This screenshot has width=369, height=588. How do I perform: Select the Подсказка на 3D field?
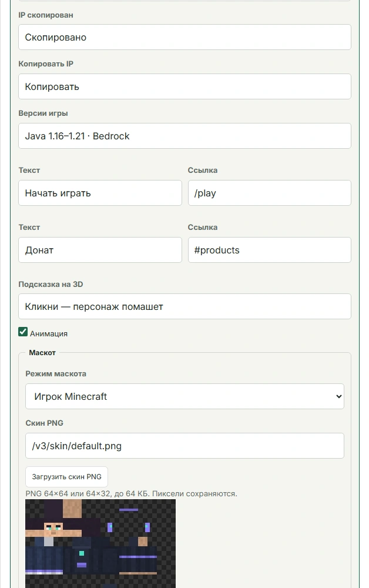184,306
